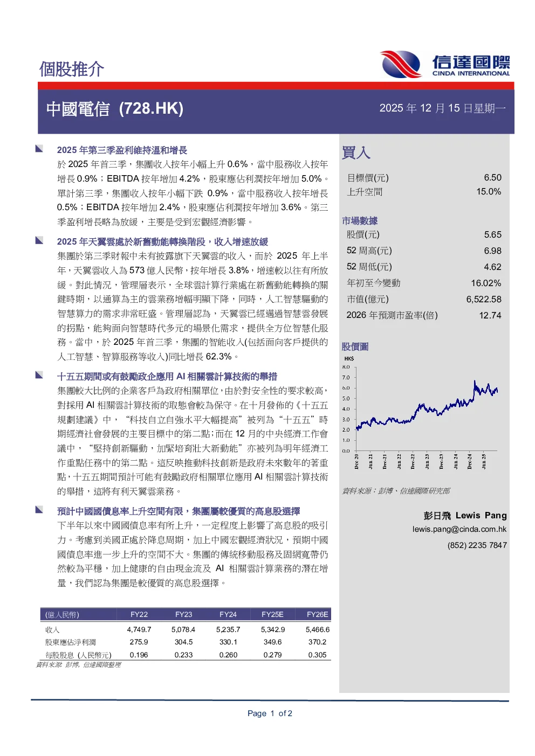The width and height of the screenshot is (535, 756).
Task: Click the 2026 forecast P/E value 12.74
Action: pyautogui.click(x=490, y=315)
